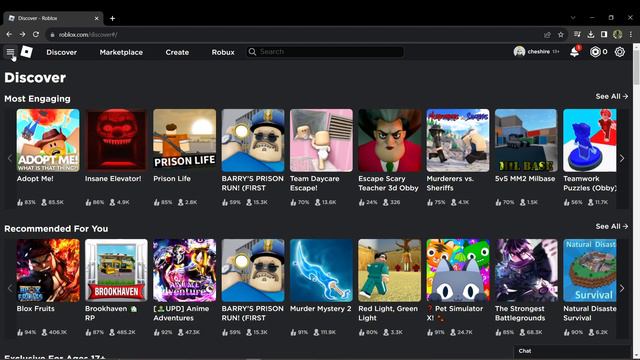Viewport: 640px width, 360px height.
Task: Open Chrome profile avatar
Action: point(618,35)
